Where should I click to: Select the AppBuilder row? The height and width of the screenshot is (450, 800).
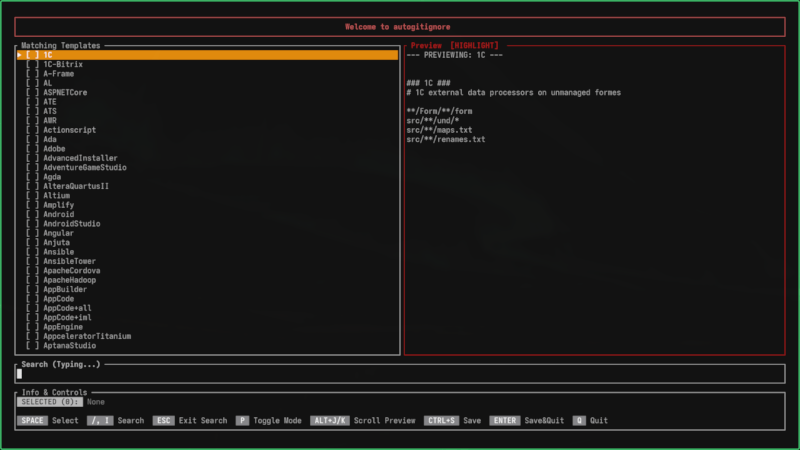[208, 290]
